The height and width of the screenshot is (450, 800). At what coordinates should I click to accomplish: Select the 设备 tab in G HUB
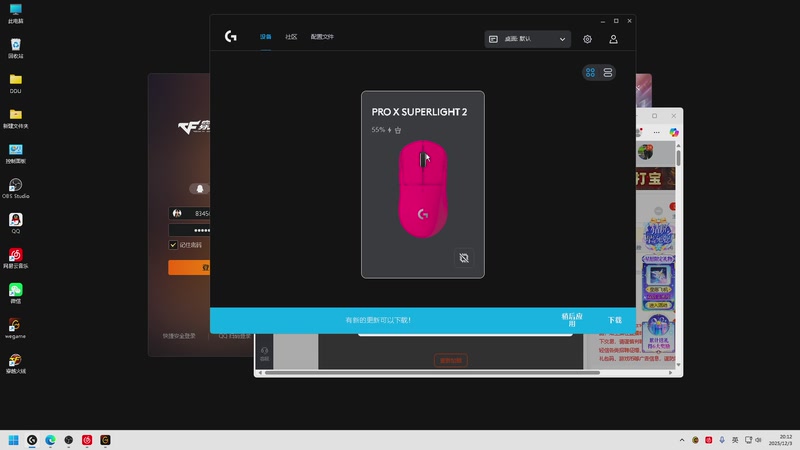tap(265, 37)
